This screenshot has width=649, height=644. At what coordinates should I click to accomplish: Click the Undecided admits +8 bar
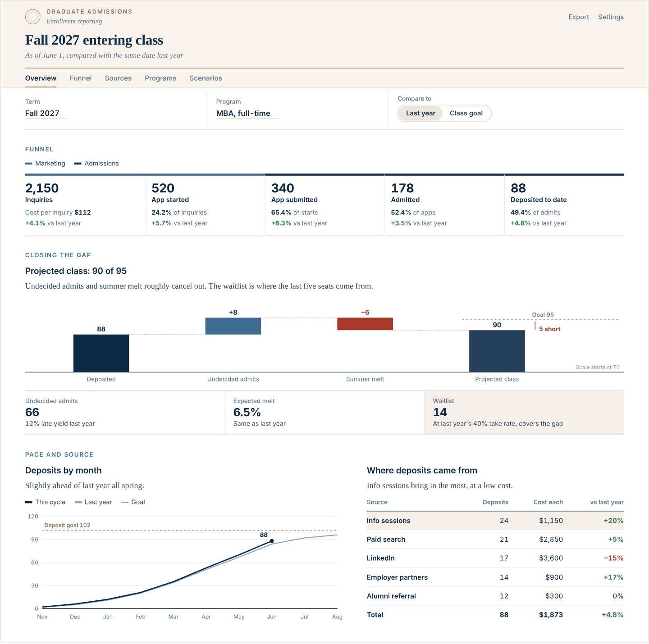click(x=233, y=326)
